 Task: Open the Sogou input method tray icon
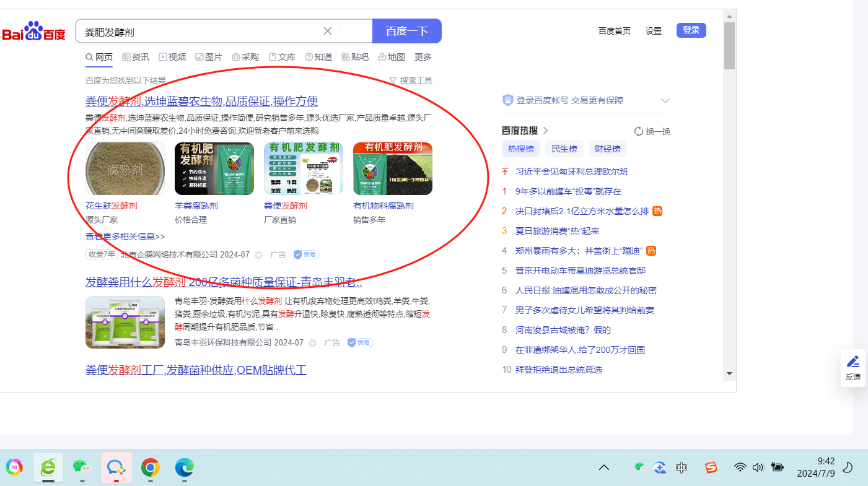pos(711,467)
